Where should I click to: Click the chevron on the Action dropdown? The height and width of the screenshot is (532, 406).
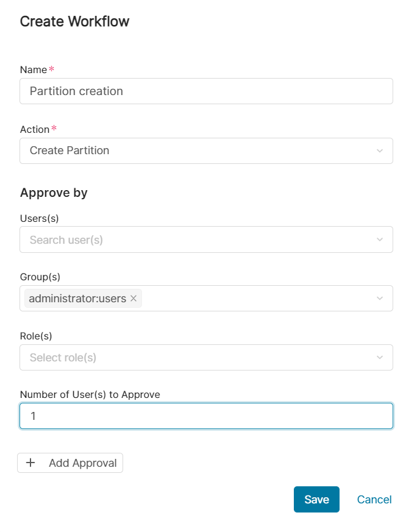(x=380, y=151)
